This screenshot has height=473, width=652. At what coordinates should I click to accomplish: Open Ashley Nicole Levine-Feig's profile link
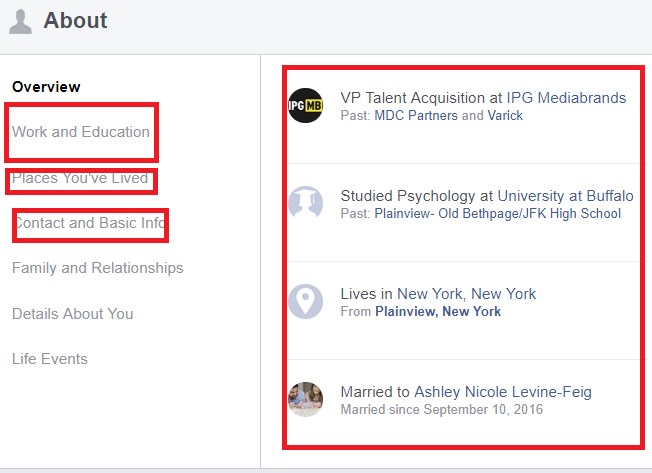(x=504, y=392)
